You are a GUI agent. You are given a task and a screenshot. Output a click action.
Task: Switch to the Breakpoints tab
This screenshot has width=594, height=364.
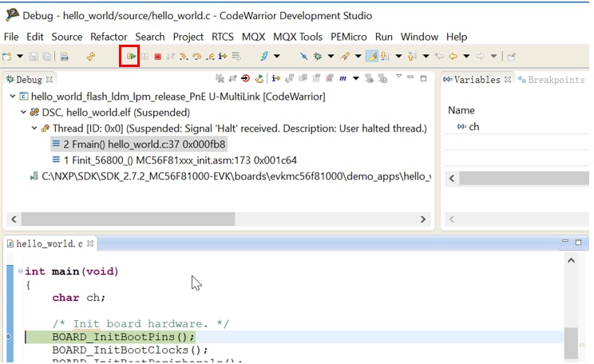[552, 80]
